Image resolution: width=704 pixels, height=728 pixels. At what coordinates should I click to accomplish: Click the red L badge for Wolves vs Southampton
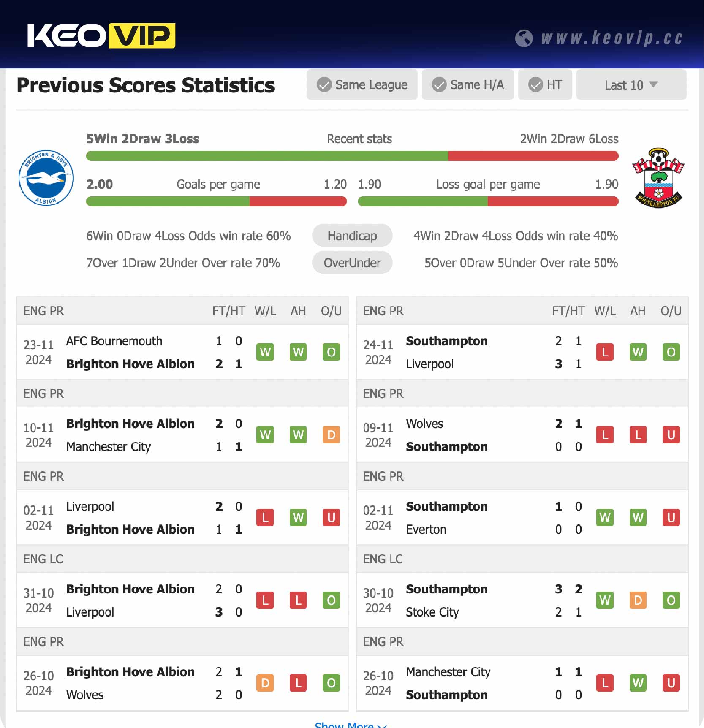(x=605, y=435)
